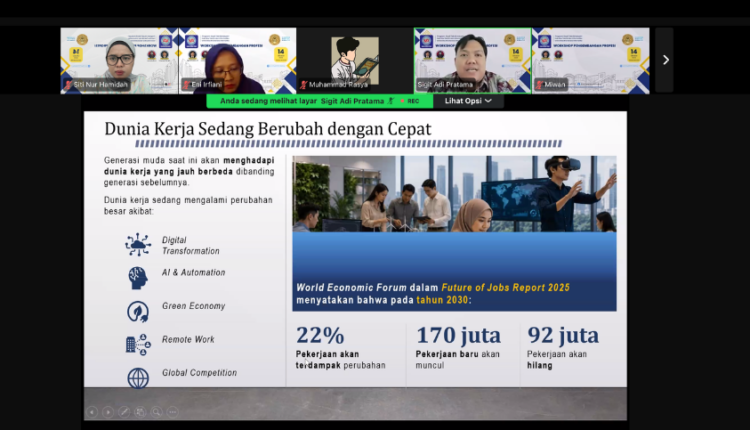Click the 'Global Competition' label
The image size is (750, 430).
click(x=199, y=373)
